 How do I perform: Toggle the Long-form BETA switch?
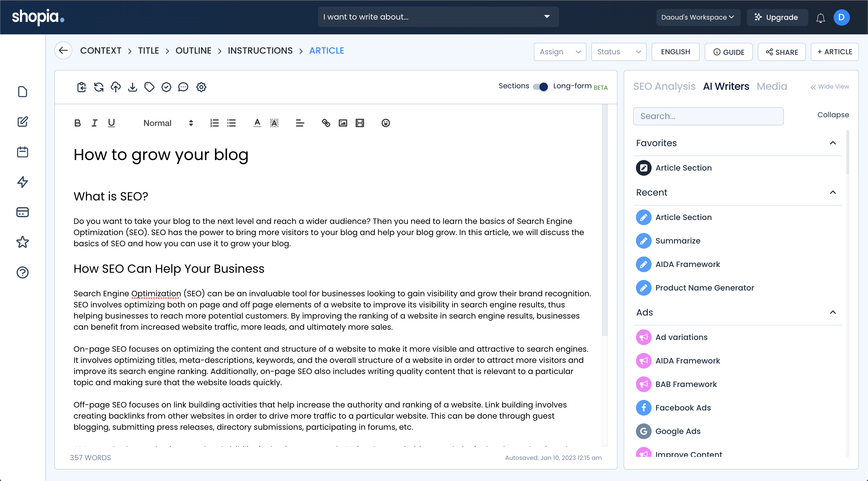point(541,87)
